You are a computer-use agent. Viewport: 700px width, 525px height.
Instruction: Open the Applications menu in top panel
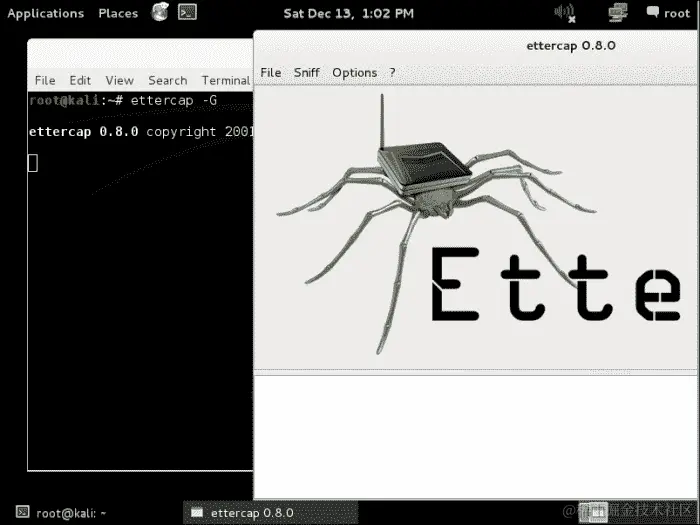pos(46,13)
